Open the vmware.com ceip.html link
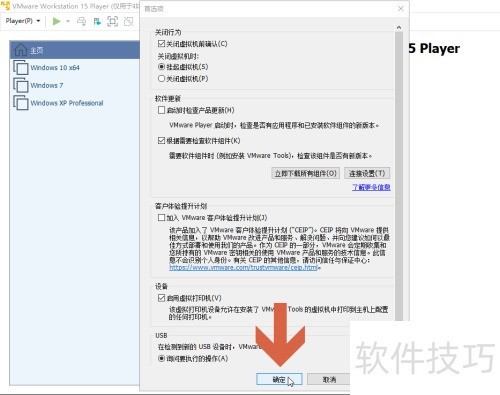Screen dimensions: 500x395 click(244, 267)
